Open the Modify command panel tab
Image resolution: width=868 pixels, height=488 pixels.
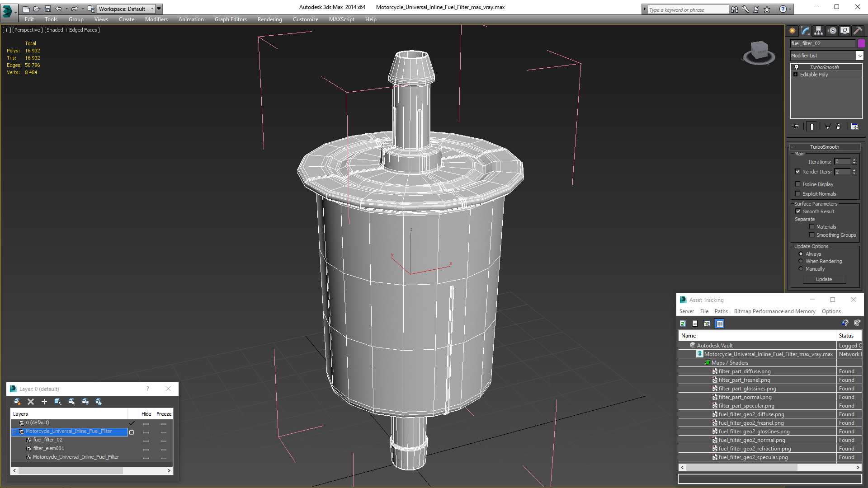pos(806,31)
